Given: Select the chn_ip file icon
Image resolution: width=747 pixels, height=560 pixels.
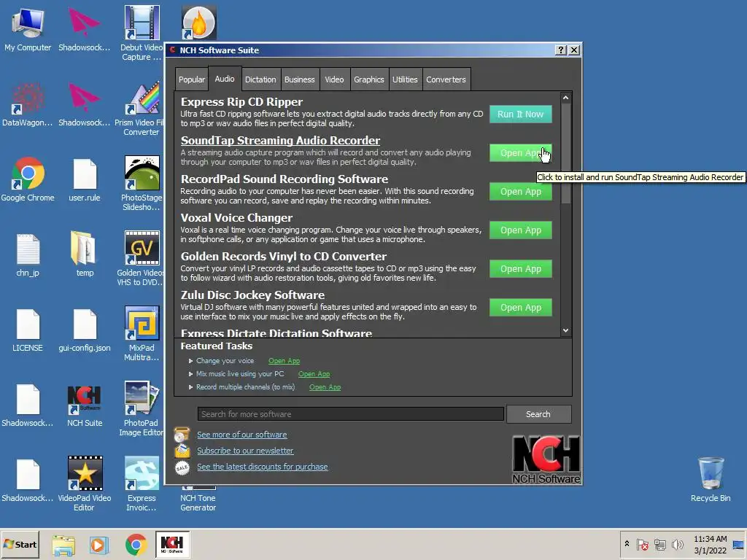Looking at the screenshot, I should (x=28, y=254).
